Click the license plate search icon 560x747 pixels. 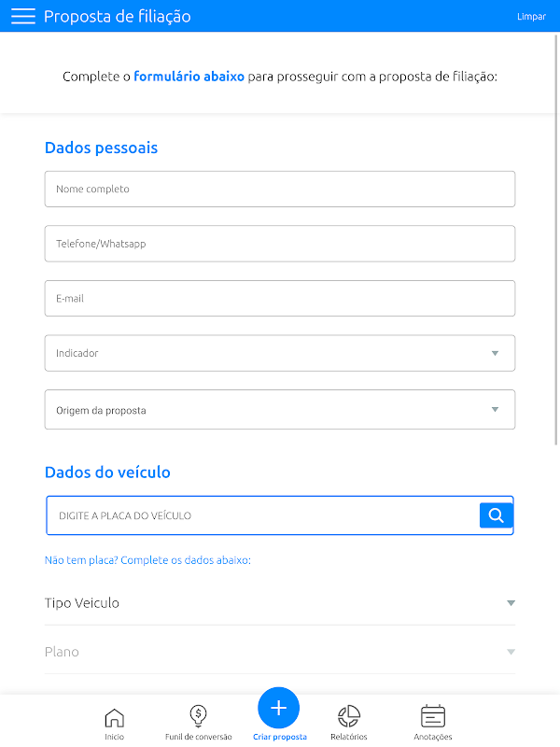pyautogui.click(x=496, y=515)
